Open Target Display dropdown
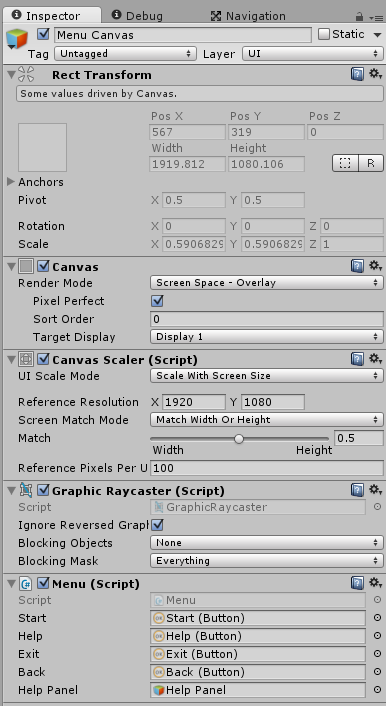Image resolution: width=386 pixels, height=706 pixels. (267, 337)
